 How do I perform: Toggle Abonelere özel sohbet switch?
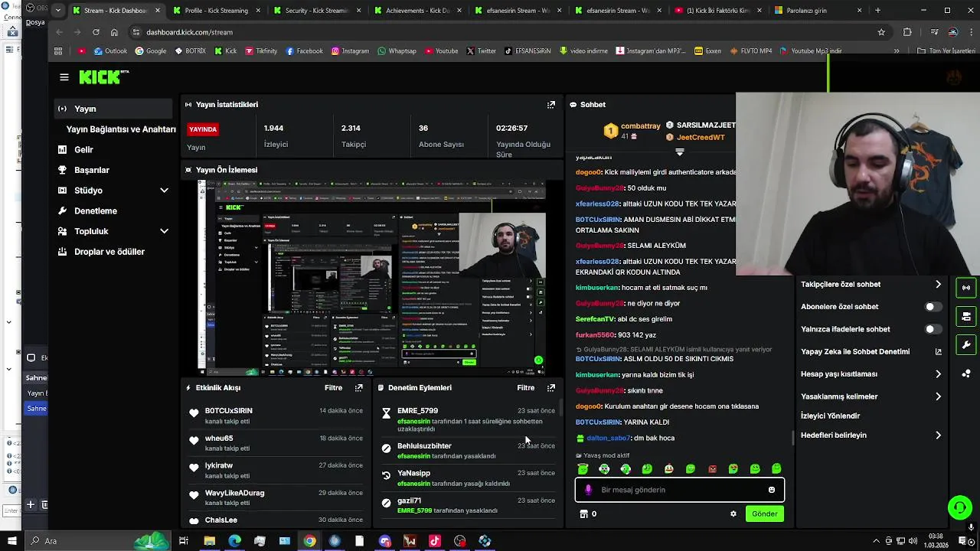click(933, 307)
